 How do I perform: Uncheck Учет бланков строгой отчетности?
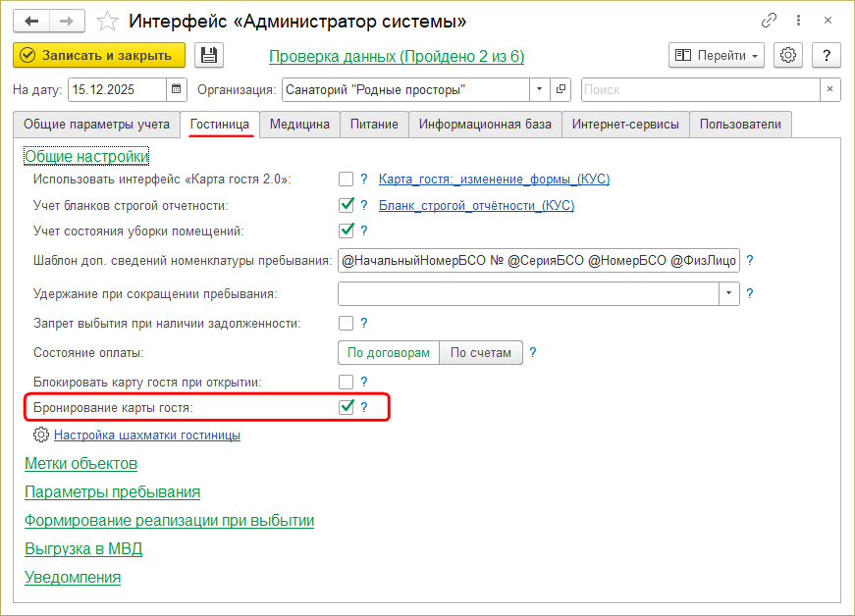click(346, 205)
